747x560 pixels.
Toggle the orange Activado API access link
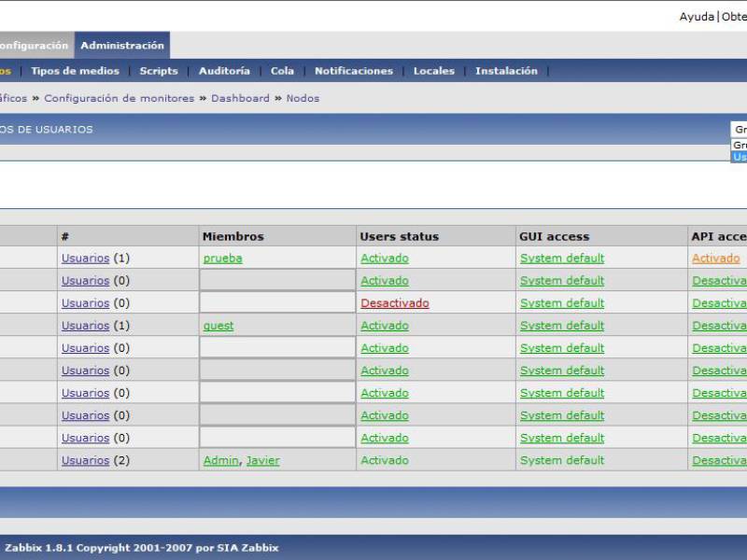(715, 259)
